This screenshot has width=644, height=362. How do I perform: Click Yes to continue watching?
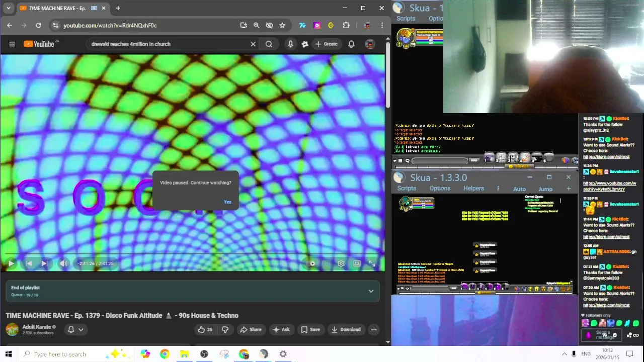(227, 202)
